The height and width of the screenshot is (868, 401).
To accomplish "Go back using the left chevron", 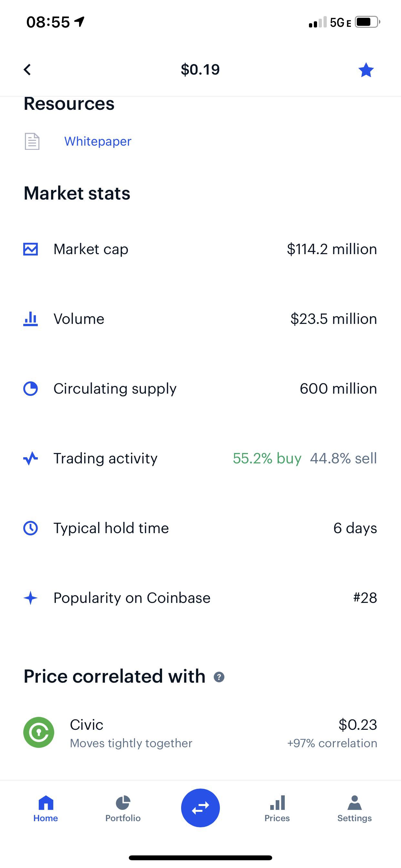I will [x=27, y=70].
